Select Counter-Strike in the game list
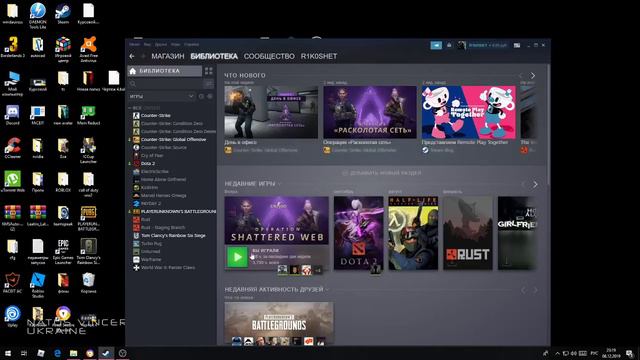This screenshot has width=640, height=360. 156,116
